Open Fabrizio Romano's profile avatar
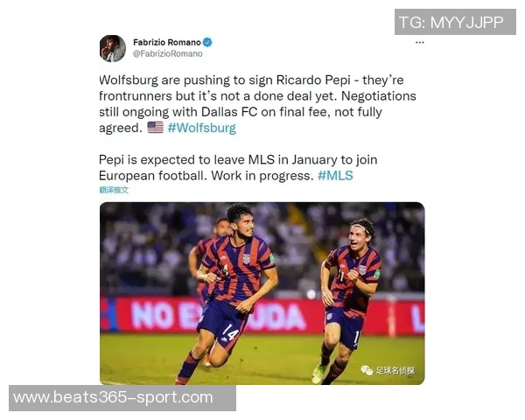525x420 pixels. point(113,49)
